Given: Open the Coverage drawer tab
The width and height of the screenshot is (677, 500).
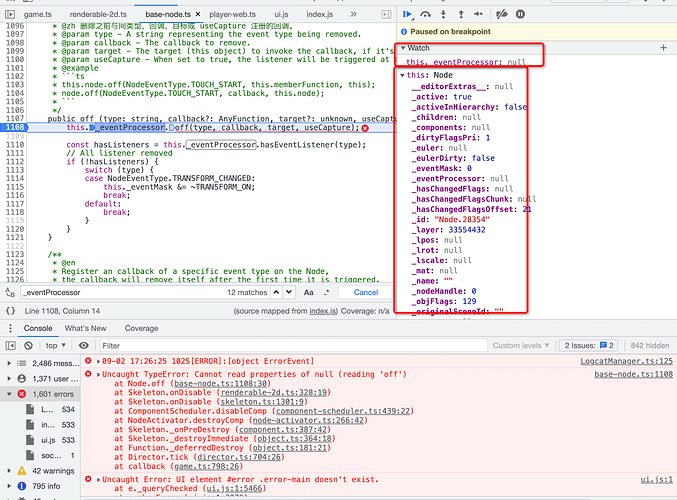Looking at the screenshot, I should pyautogui.click(x=141, y=328).
